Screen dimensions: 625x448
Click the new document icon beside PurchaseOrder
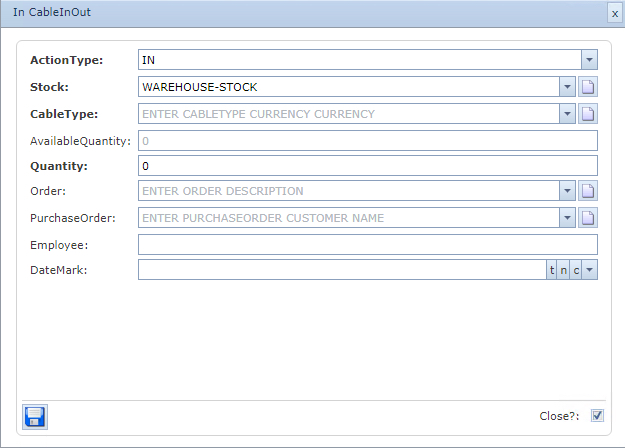pyautogui.click(x=589, y=217)
